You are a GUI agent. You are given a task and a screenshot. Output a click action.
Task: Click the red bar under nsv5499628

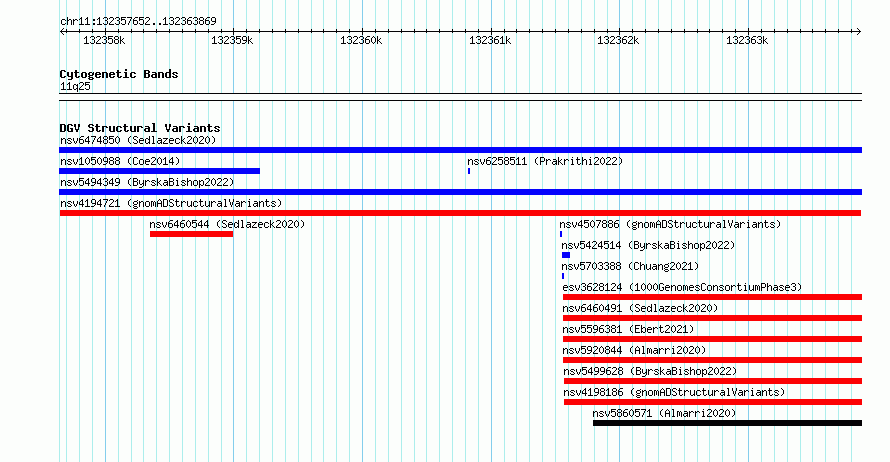pos(713,381)
